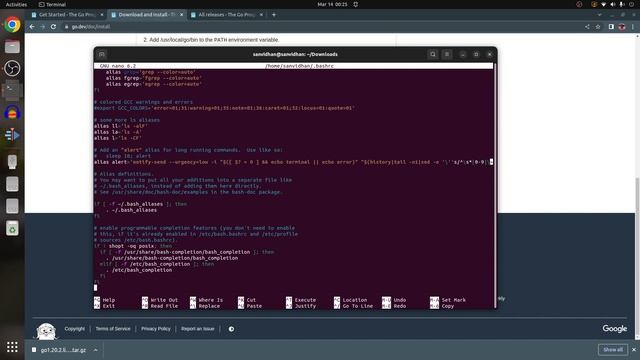
Task: Dismiss the Chrome downloads bar
Action: [634, 349]
